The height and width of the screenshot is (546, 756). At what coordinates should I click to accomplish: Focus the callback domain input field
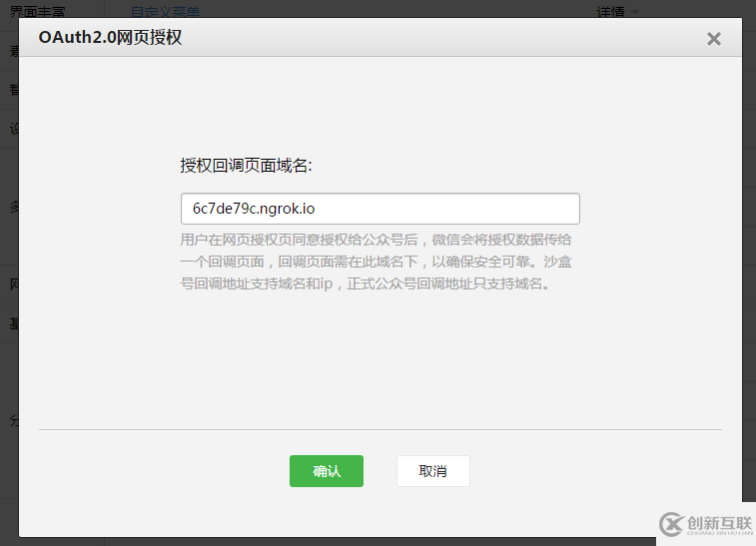tap(380, 209)
